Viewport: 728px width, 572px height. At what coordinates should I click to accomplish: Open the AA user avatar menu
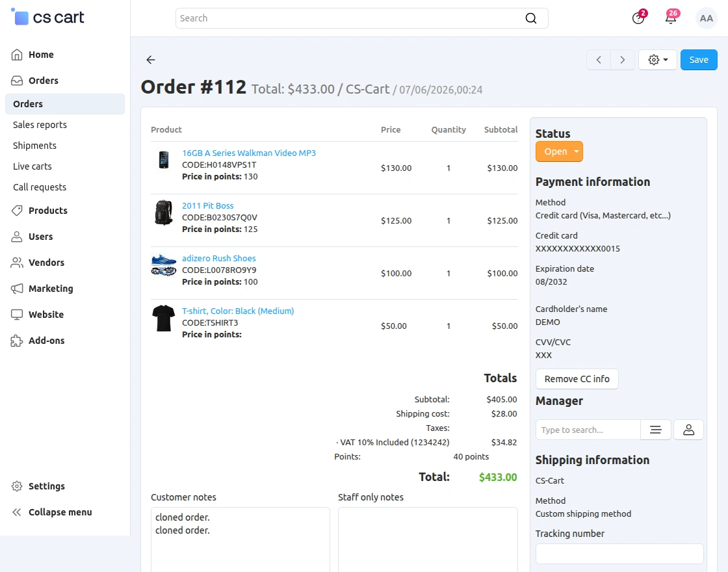click(706, 18)
